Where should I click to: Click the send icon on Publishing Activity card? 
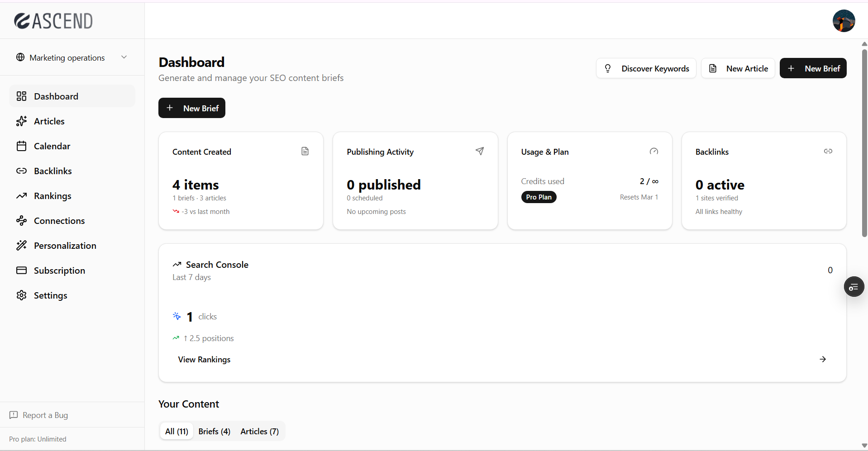pyautogui.click(x=480, y=151)
